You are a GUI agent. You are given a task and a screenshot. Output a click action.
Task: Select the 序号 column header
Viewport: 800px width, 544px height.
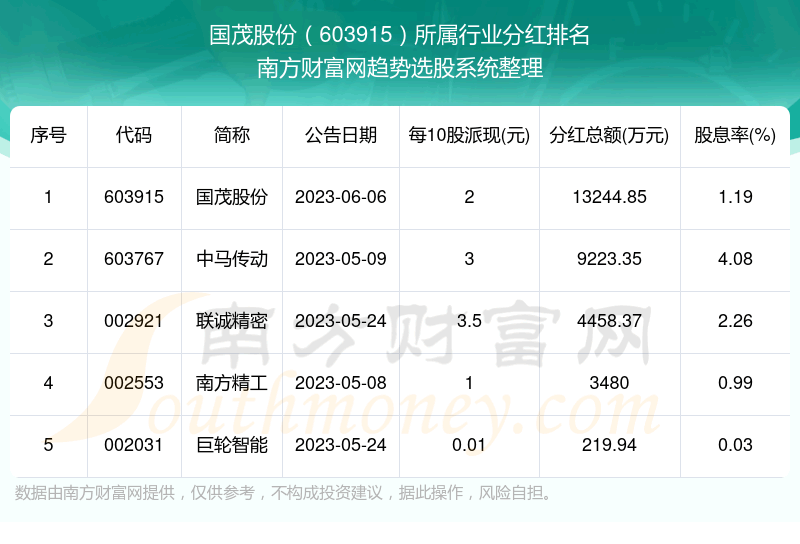point(48,135)
